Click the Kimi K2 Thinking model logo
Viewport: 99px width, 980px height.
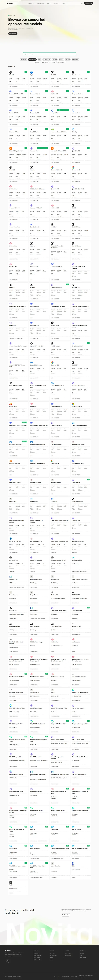(73, 243)
